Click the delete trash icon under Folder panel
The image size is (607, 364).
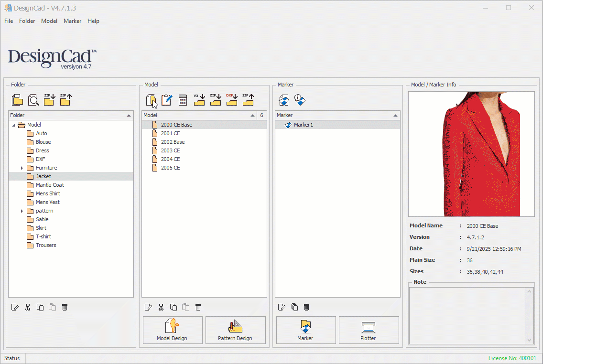click(65, 307)
